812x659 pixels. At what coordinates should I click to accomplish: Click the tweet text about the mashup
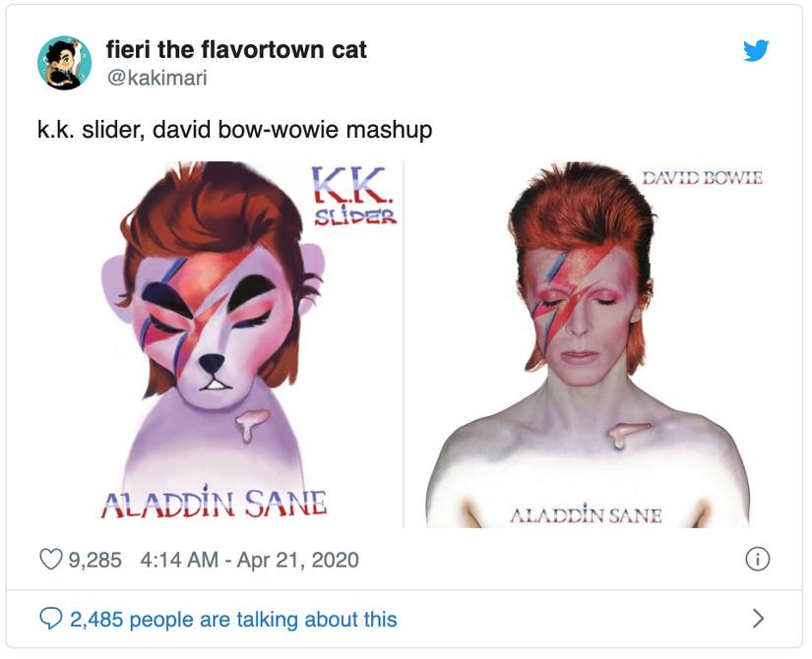coord(234,130)
